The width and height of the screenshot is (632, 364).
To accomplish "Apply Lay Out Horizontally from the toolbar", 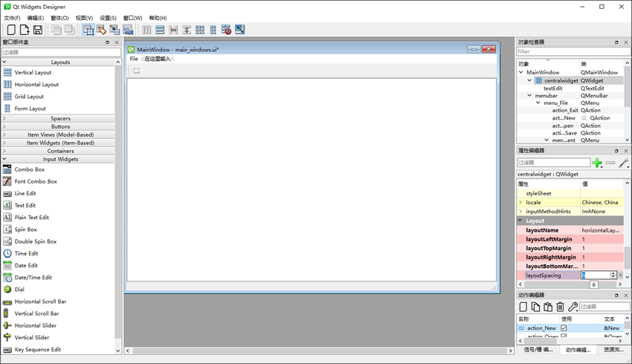I will point(146,30).
